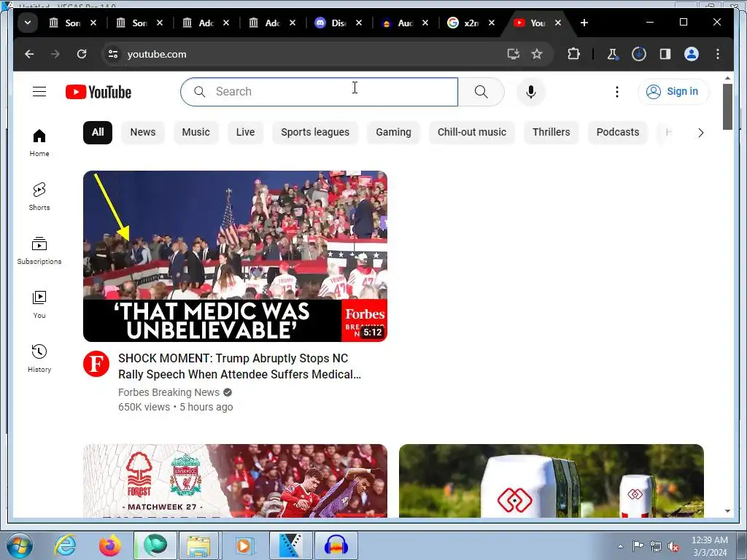
Task: Show hidden tray icons arrow
Action: click(x=620, y=546)
